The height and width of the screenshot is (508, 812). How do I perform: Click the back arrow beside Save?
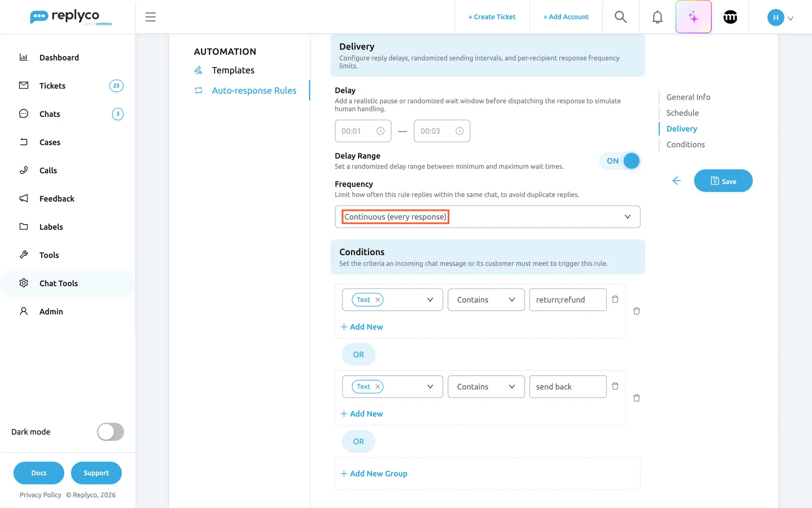pyautogui.click(x=677, y=181)
